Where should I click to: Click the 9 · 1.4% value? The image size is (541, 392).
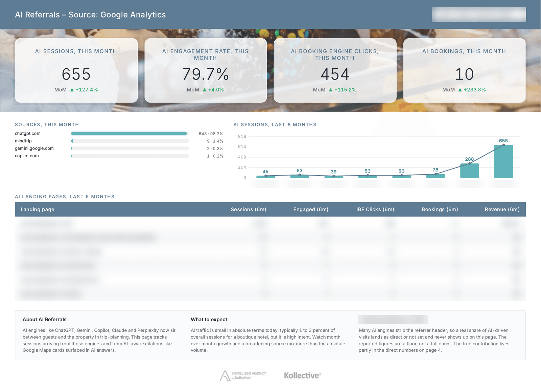click(x=215, y=141)
